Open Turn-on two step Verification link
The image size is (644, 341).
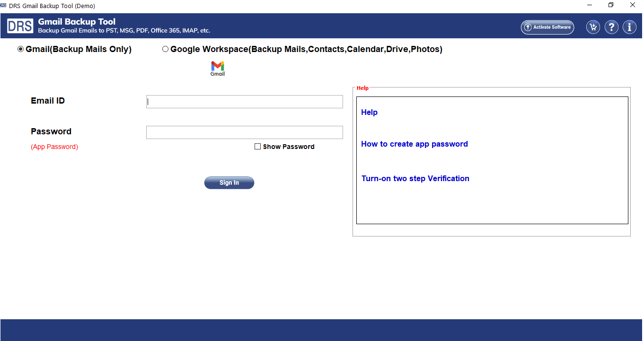415,178
